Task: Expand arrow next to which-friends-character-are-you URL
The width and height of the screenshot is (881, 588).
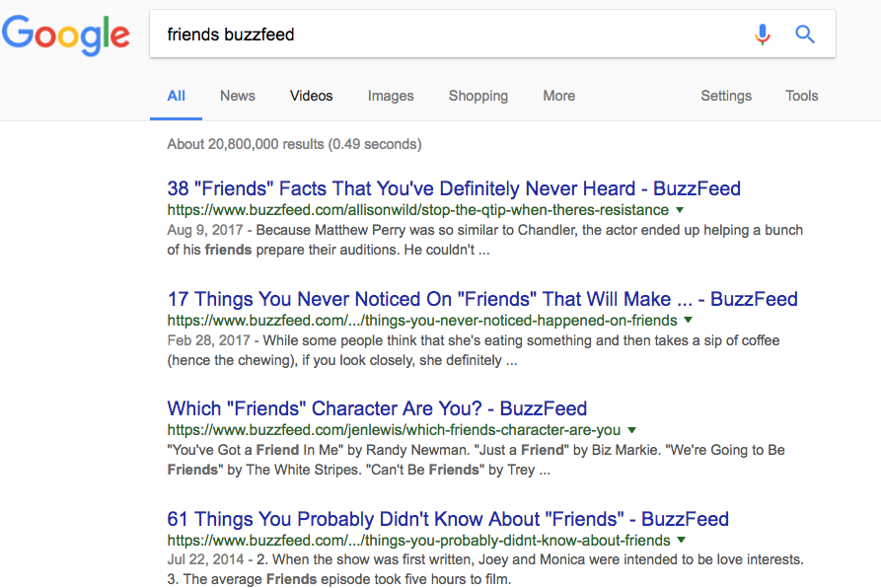Action: point(632,430)
